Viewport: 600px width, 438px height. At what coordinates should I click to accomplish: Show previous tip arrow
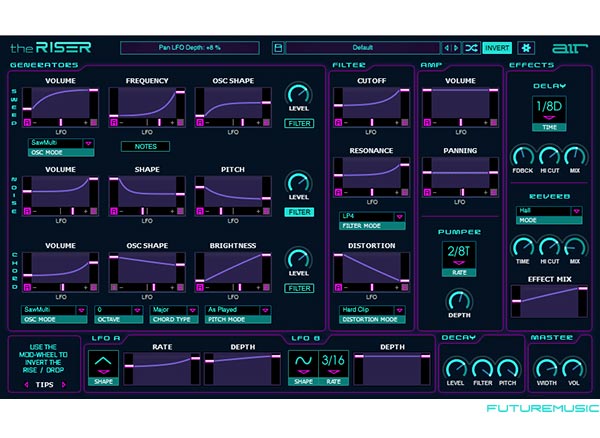click(x=26, y=384)
